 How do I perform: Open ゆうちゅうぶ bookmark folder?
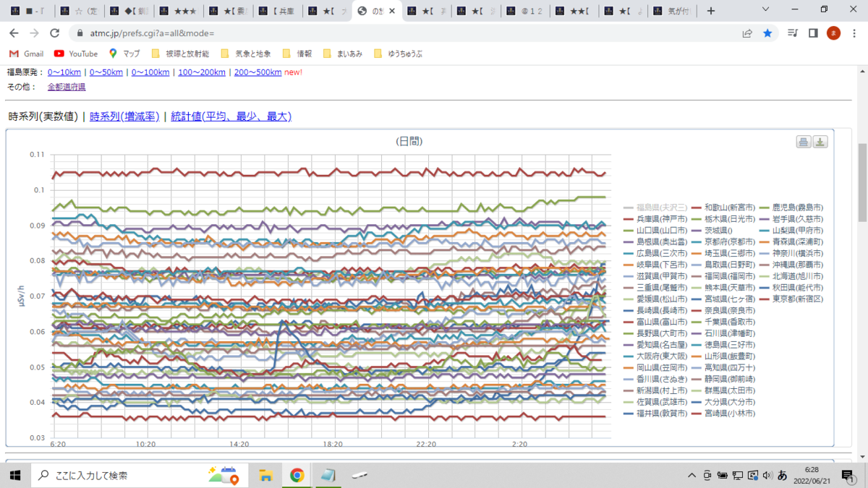(x=397, y=53)
